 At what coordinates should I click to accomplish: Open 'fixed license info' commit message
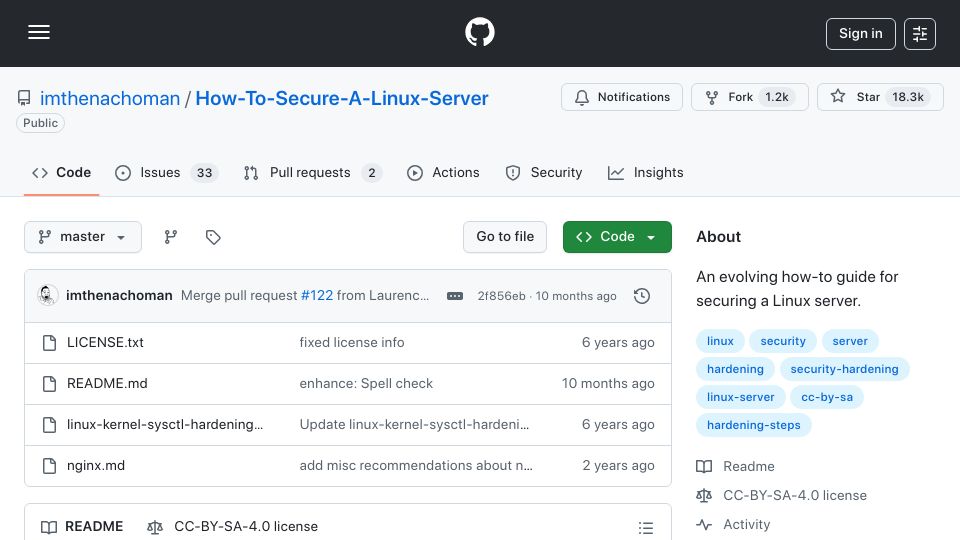coord(352,343)
